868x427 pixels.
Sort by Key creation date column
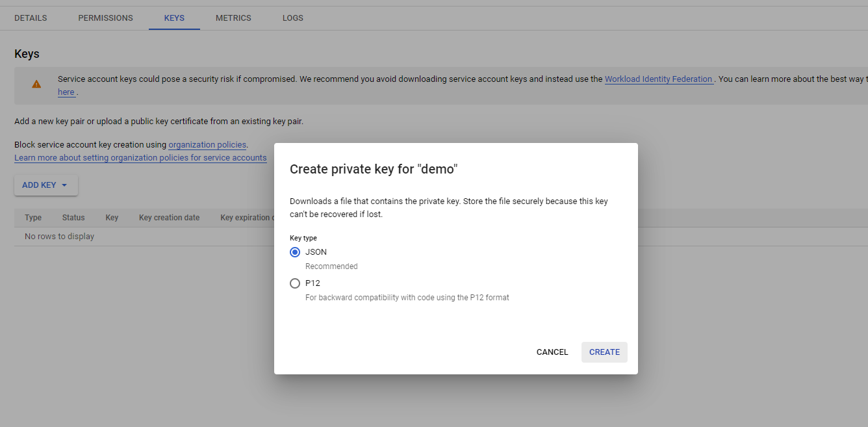coord(170,218)
